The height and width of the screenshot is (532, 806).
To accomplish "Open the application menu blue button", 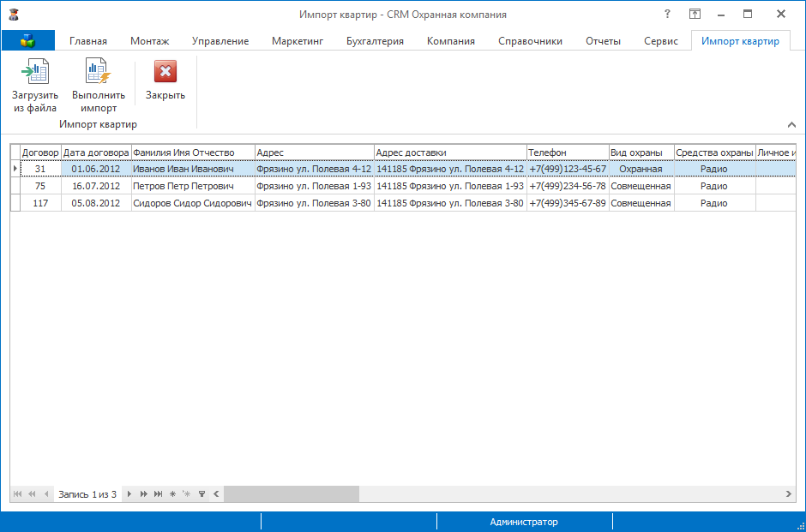I will pyautogui.click(x=27, y=40).
